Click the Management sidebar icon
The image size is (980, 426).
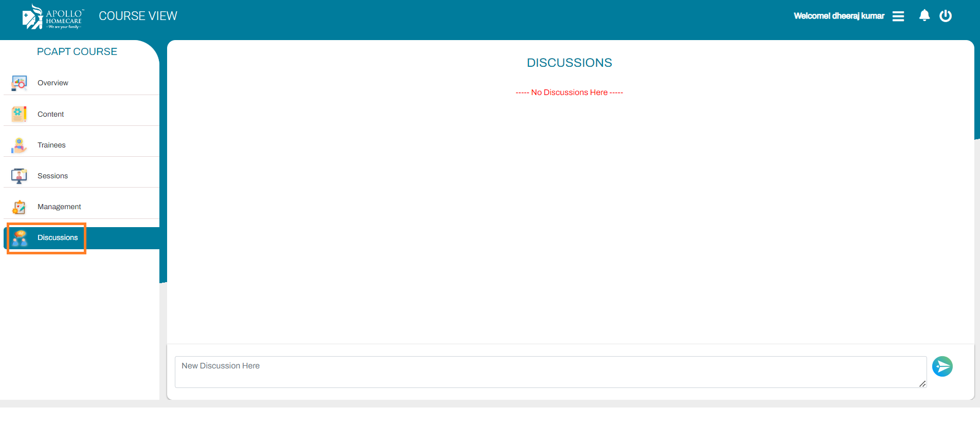pyautogui.click(x=19, y=207)
